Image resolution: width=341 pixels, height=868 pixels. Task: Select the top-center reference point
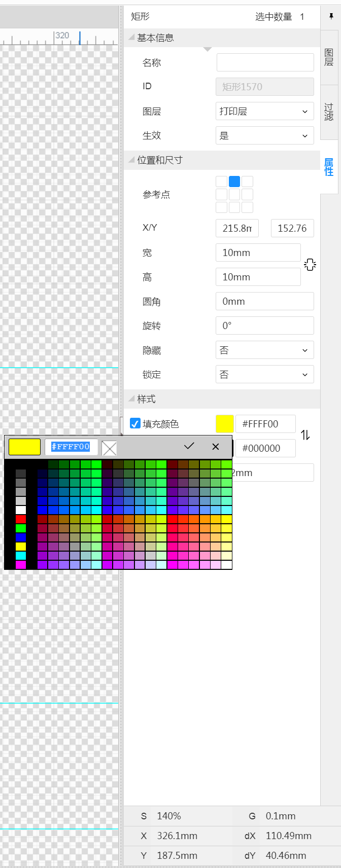point(234,182)
